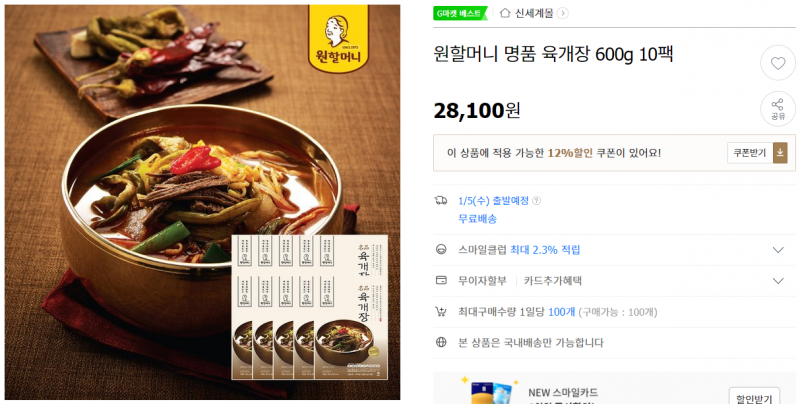Viewport: 800px width, 404px height.
Task: Click the delivery truck icon
Action: [x=441, y=201]
